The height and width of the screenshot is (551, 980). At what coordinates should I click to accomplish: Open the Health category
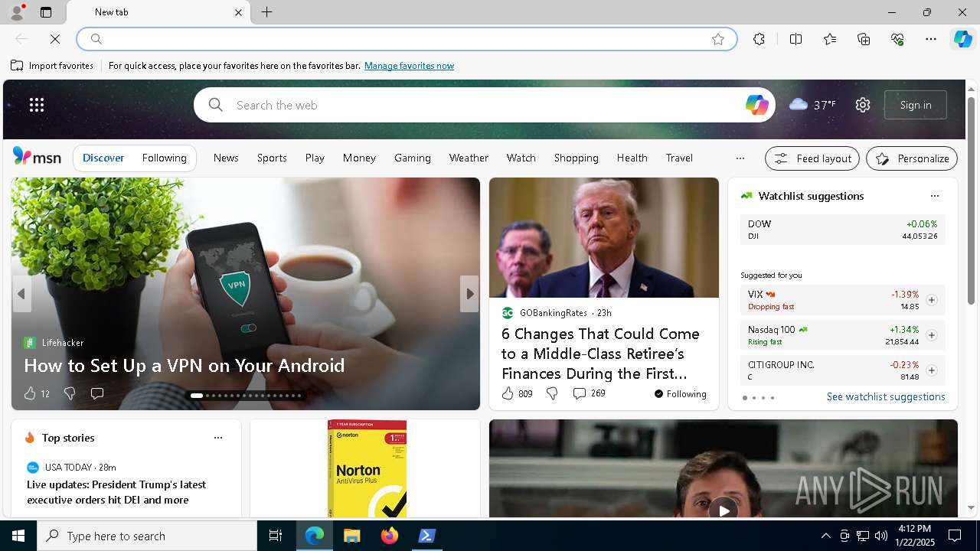[632, 158]
